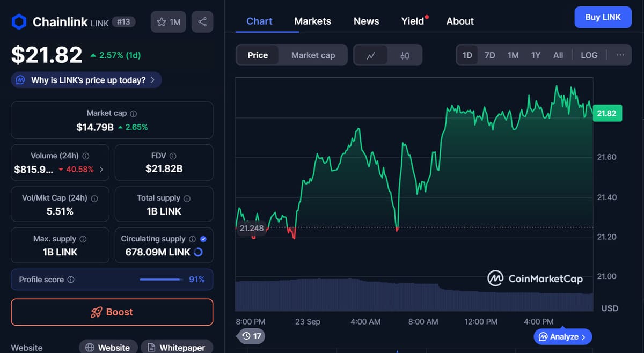Image resolution: width=644 pixels, height=353 pixels.
Task: Click Total supply info icon
Action: pyautogui.click(x=187, y=198)
